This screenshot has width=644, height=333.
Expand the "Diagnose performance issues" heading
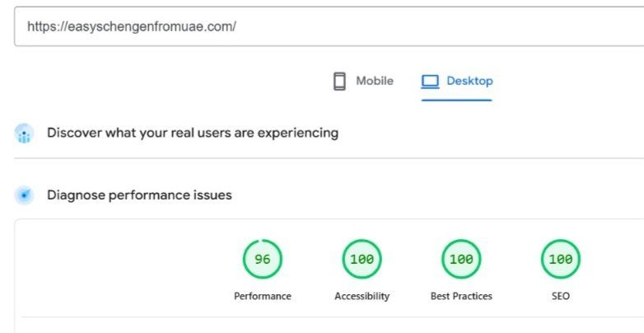pyautogui.click(x=139, y=195)
